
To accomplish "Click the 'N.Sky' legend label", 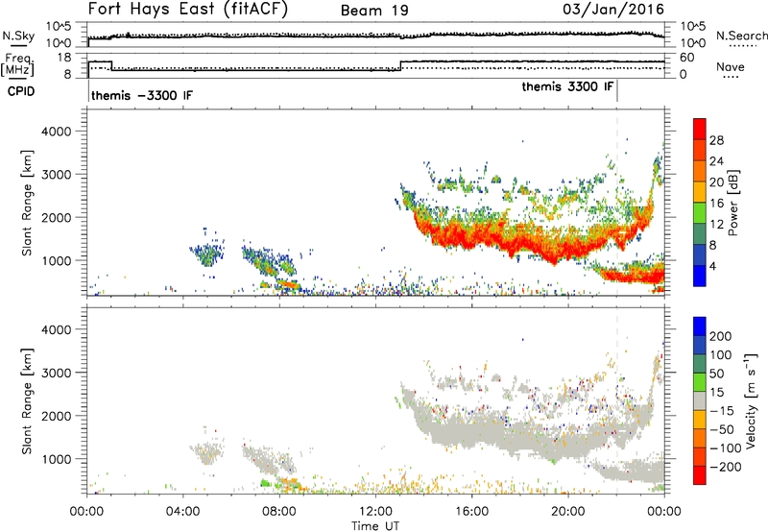I will pos(18,36).
